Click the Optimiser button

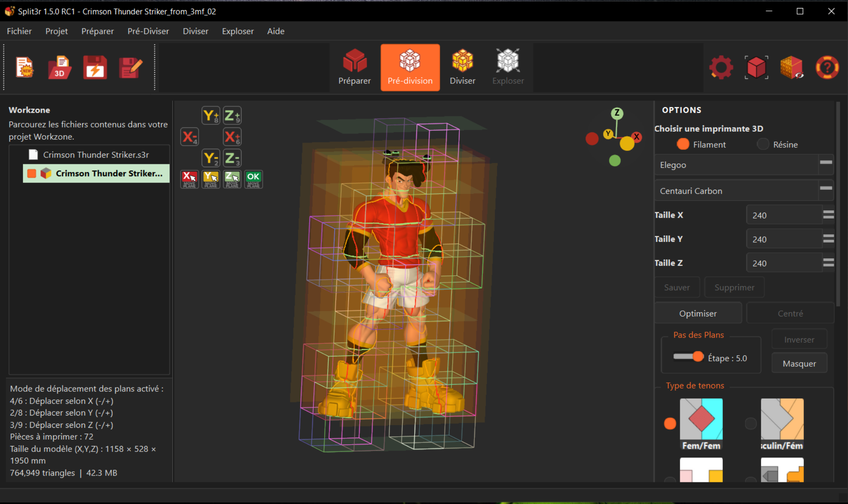[x=698, y=313]
